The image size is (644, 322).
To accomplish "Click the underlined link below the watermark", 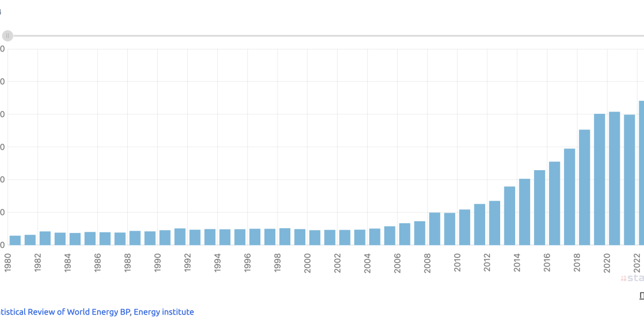I will (641, 296).
